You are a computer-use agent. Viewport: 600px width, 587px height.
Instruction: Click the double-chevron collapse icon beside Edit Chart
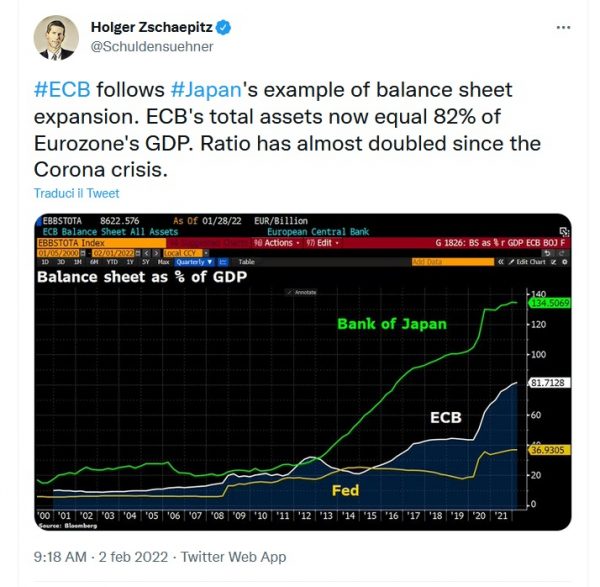pyautogui.click(x=501, y=262)
